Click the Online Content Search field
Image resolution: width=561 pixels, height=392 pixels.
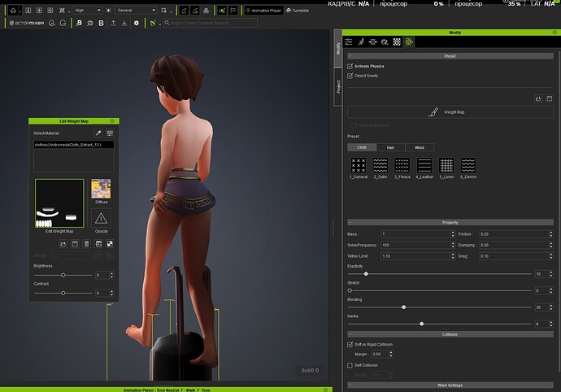tap(211, 23)
